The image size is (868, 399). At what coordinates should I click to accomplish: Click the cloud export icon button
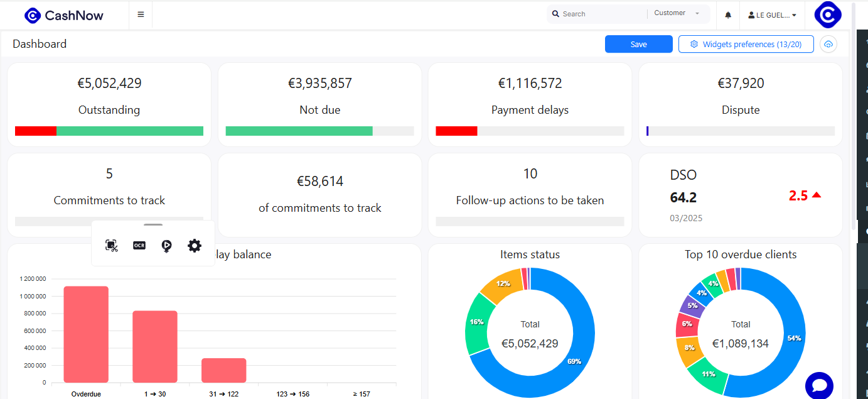pyautogui.click(x=828, y=44)
